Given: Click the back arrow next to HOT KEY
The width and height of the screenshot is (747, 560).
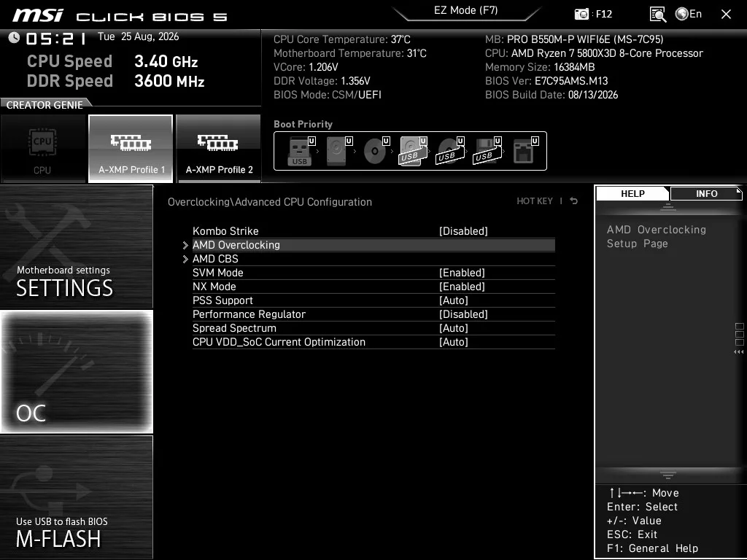Looking at the screenshot, I should coord(574,201).
